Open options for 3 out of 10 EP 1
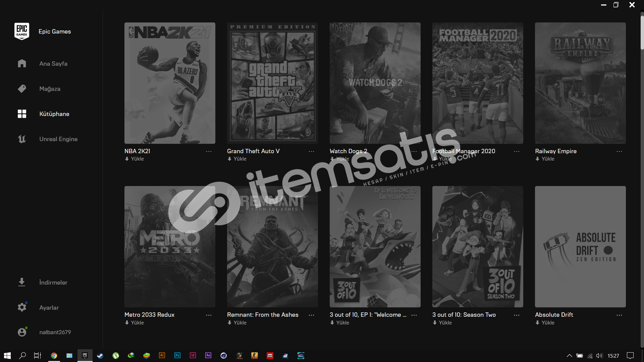Image resolution: width=644 pixels, height=362 pixels. point(414,315)
